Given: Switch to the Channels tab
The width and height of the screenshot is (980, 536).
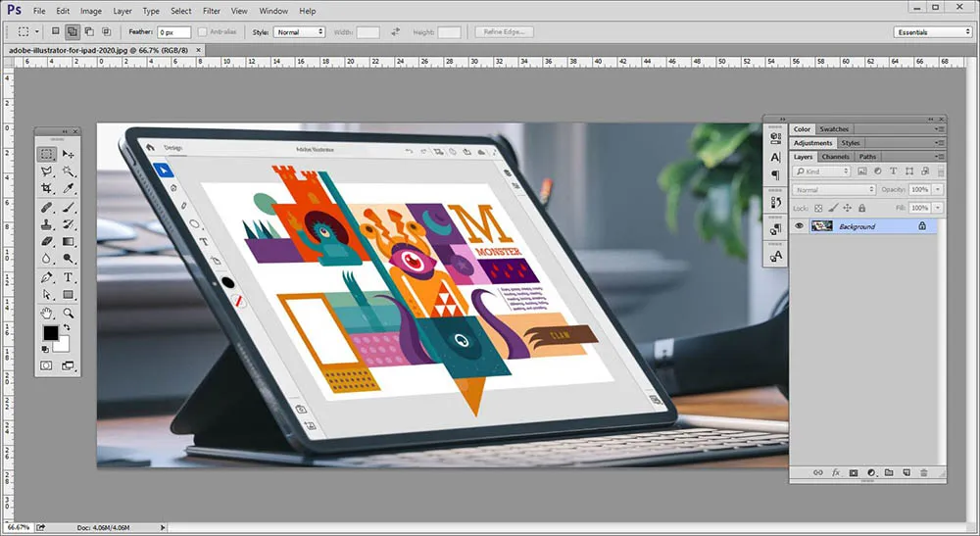Looking at the screenshot, I should [x=835, y=156].
